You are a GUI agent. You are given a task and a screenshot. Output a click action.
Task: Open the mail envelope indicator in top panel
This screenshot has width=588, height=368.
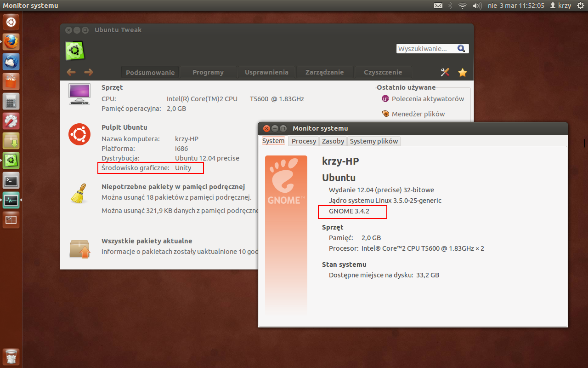[438, 6]
